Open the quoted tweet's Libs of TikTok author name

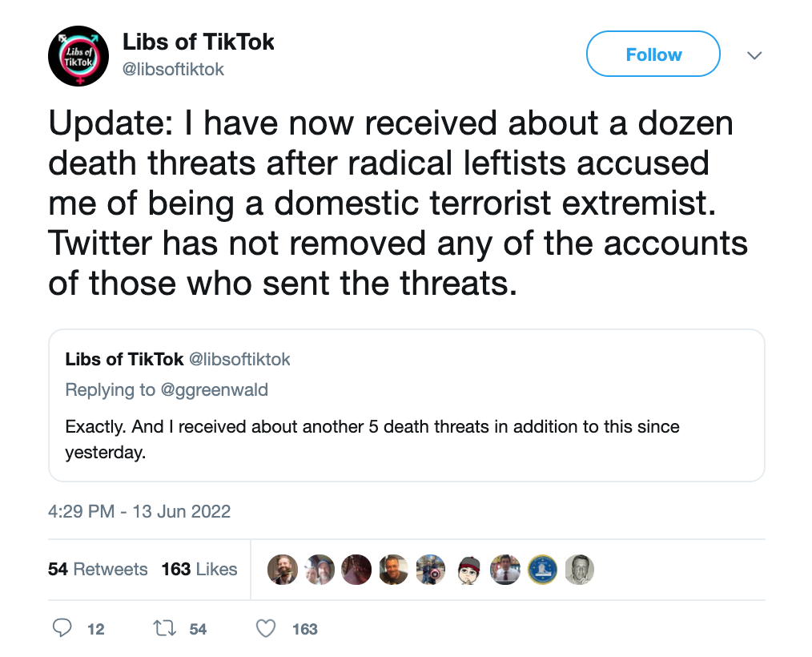pyautogui.click(x=124, y=360)
